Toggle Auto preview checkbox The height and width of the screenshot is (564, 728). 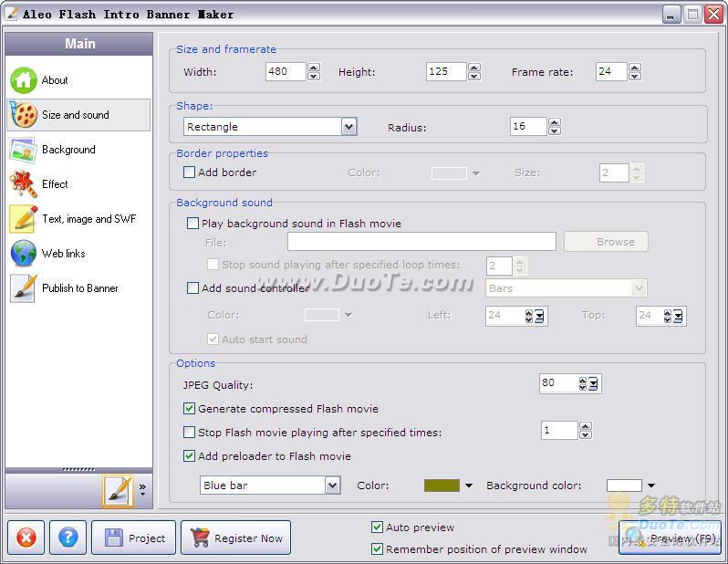pyautogui.click(x=377, y=527)
